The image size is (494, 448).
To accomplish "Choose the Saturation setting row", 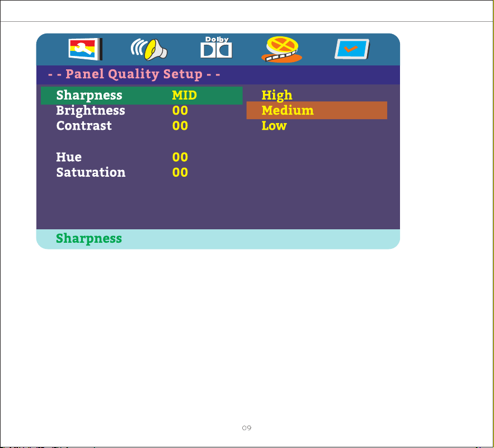I will (x=142, y=172).
